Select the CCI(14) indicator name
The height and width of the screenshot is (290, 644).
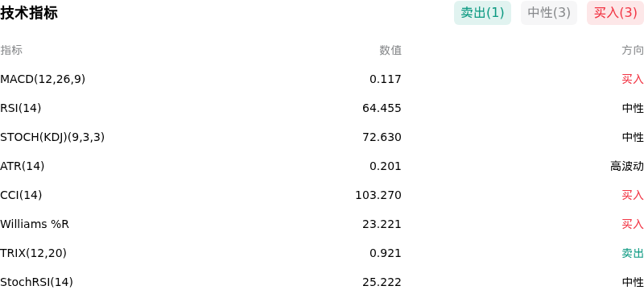(x=21, y=195)
